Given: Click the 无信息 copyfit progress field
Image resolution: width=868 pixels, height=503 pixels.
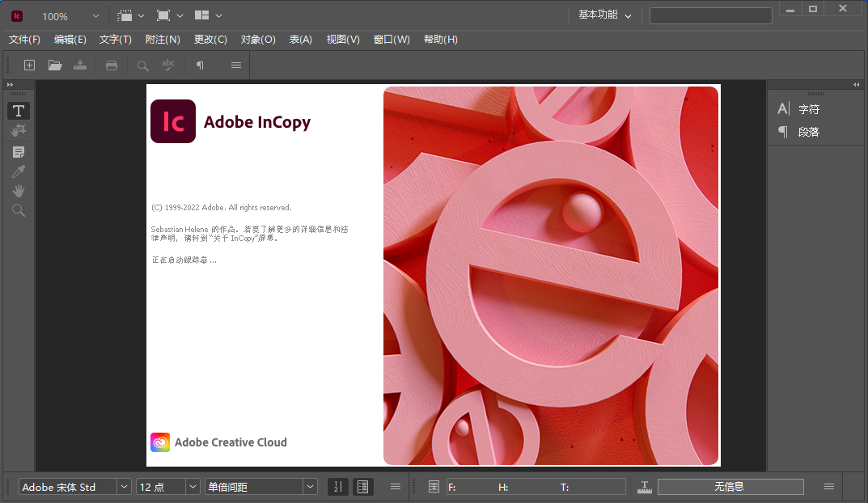Looking at the screenshot, I should tap(730, 487).
